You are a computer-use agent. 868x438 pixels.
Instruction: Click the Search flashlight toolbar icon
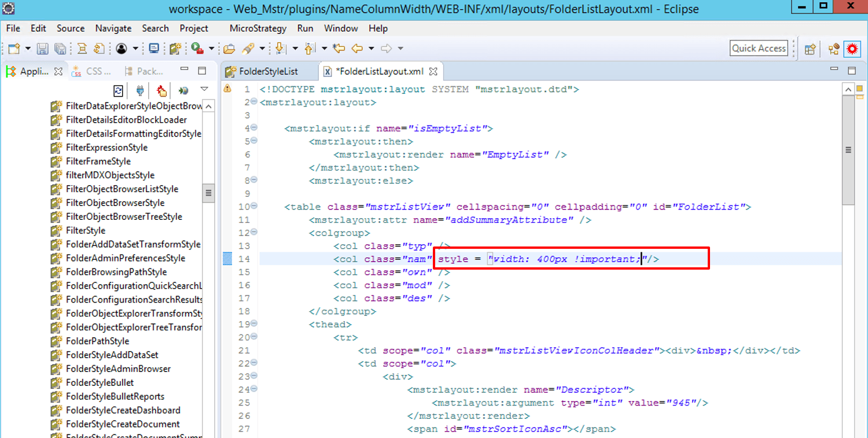248,49
